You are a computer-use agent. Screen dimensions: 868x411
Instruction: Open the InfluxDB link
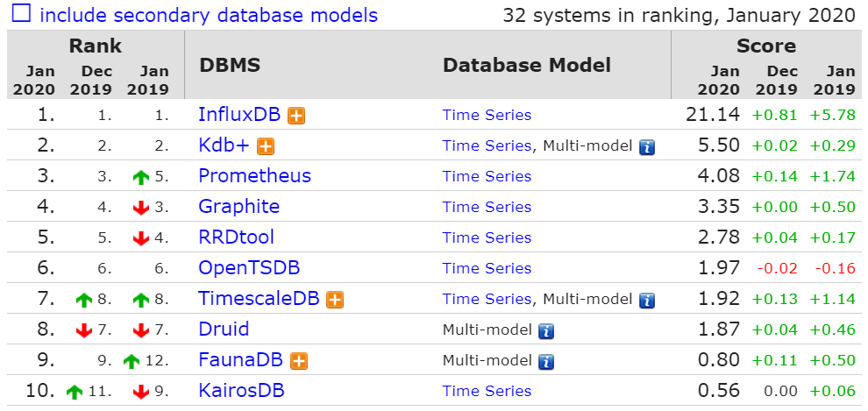point(237,115)
